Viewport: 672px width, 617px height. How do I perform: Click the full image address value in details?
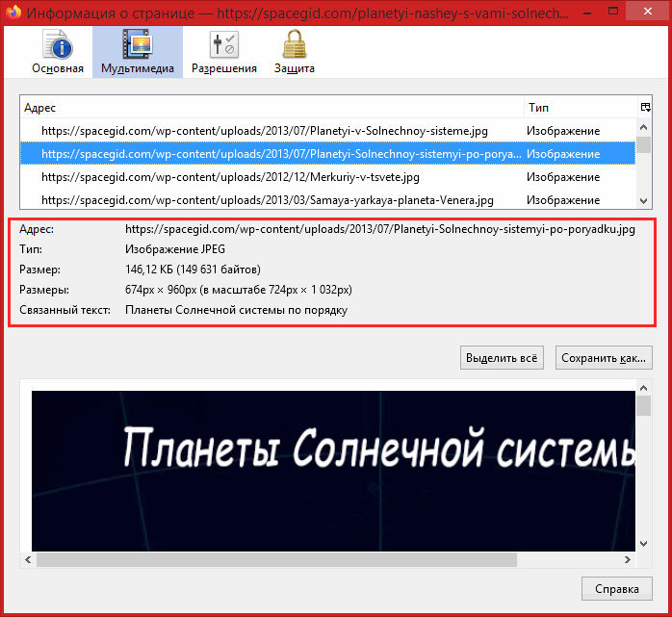coord(380,229)
